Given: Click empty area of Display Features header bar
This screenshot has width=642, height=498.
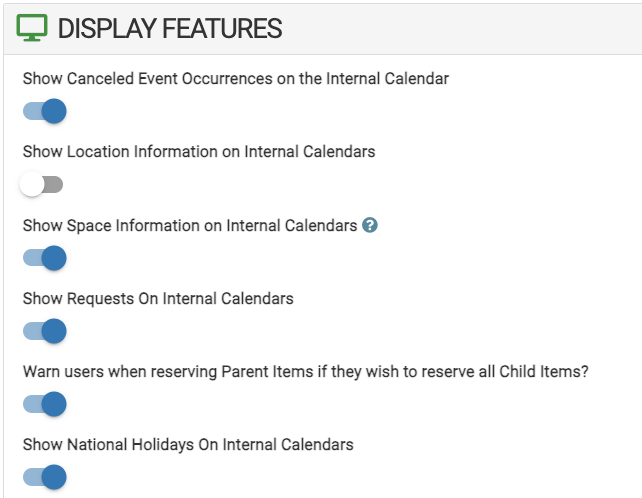Looking at the screenshot, I should [460, 29].
